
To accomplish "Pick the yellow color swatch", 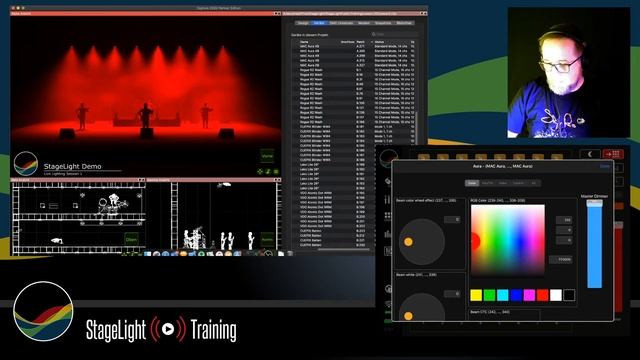I will coord(476,295).
